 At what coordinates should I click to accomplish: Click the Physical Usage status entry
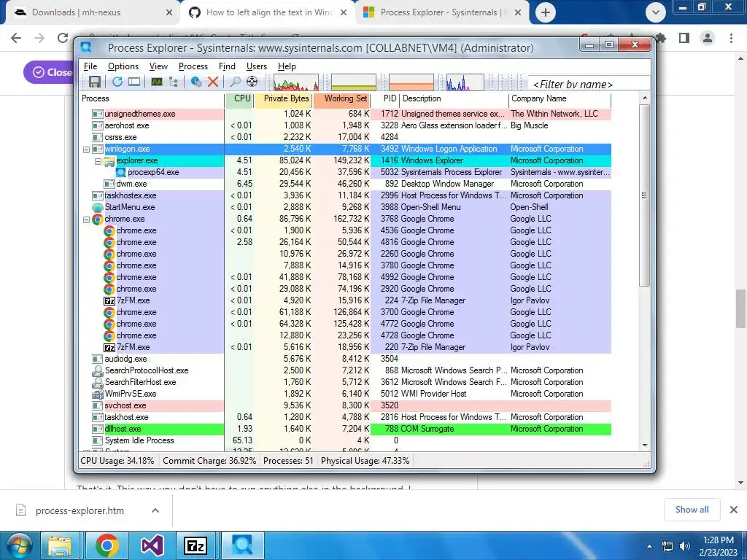click(x=365, y=461)
